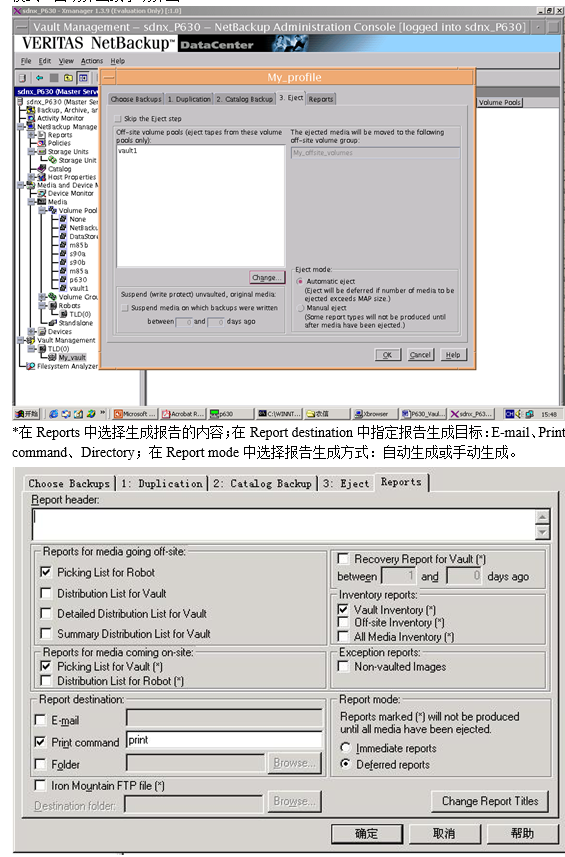The height and width of the screenshot is (857, 565).
Task: Select the Policies tree icon
Action: (42, 143)
